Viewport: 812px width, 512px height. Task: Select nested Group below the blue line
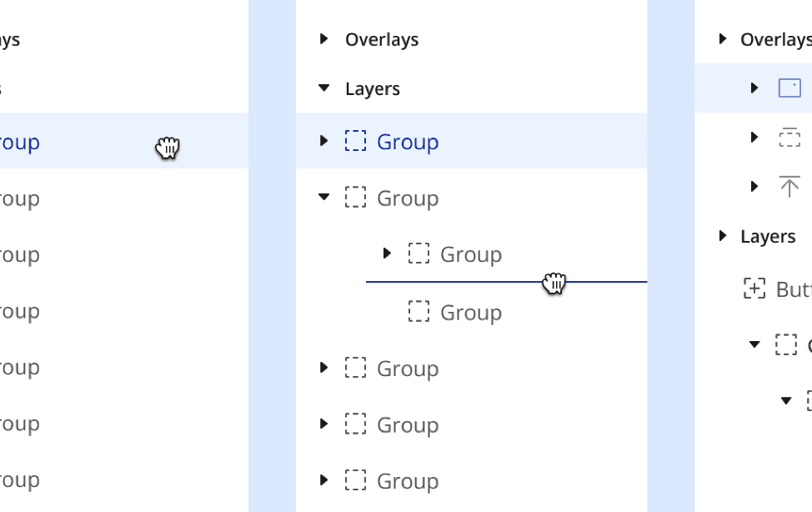[x=470, y=312]
